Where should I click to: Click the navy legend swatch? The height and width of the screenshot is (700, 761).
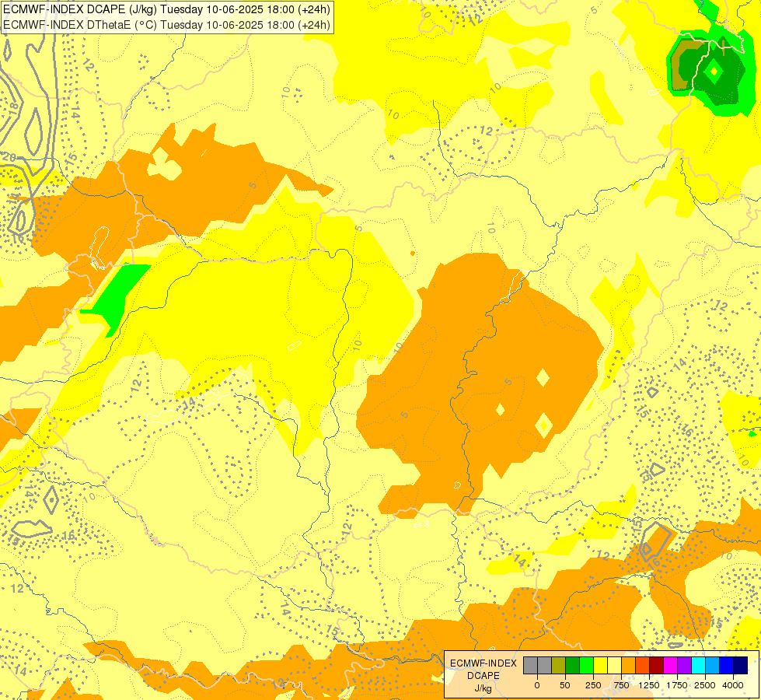click(741, 666)
